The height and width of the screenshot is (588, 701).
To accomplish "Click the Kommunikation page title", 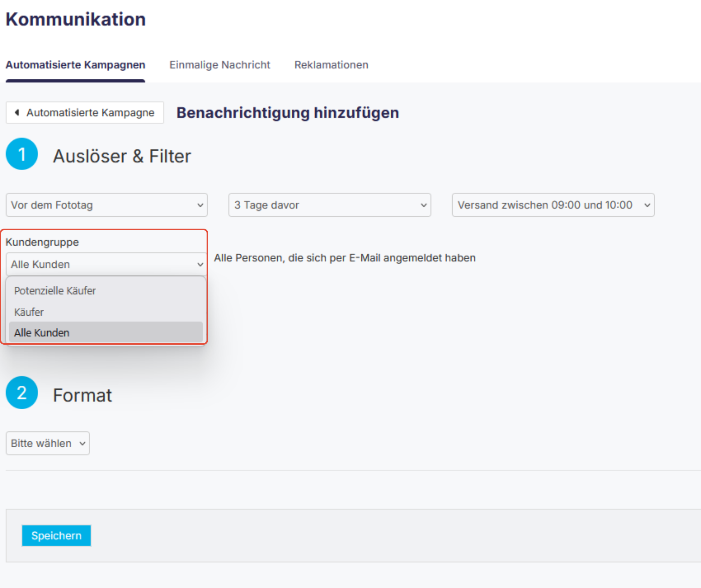I will pyautogui.click(x=76, y=19).
